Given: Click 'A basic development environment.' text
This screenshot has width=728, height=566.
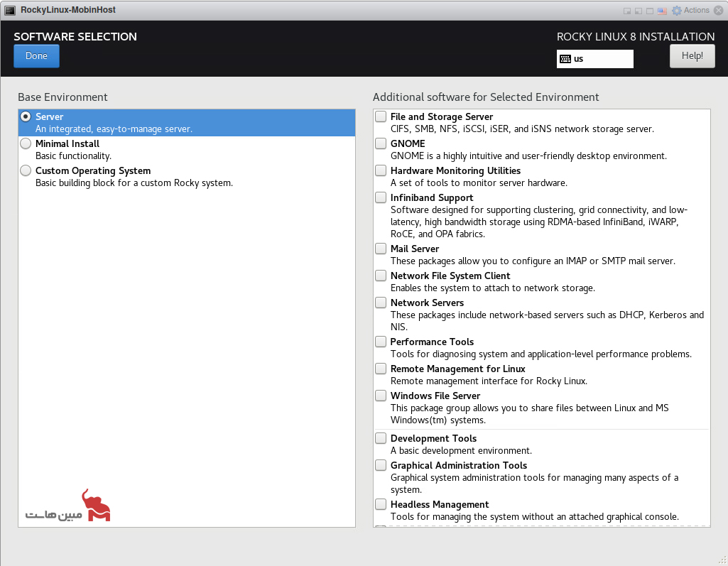Looking at the screenshot, I should (x=461, y=451).
